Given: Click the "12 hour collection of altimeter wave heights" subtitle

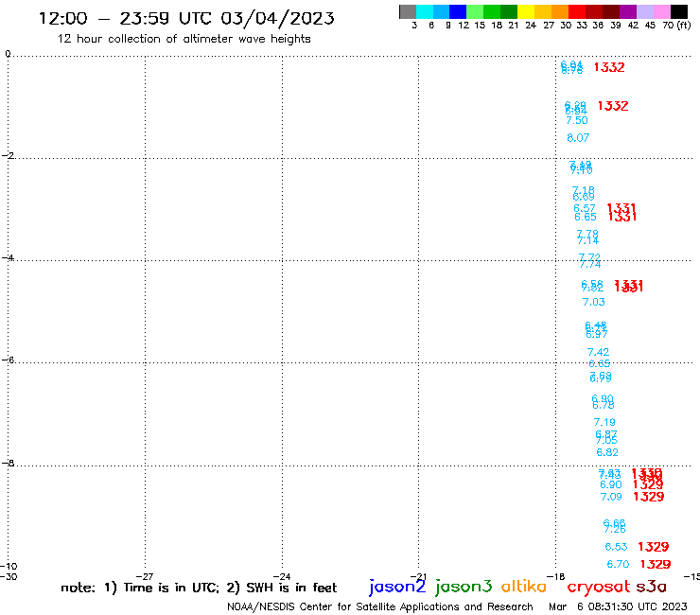Looking at the screenshot, I should tap(184, 39).
